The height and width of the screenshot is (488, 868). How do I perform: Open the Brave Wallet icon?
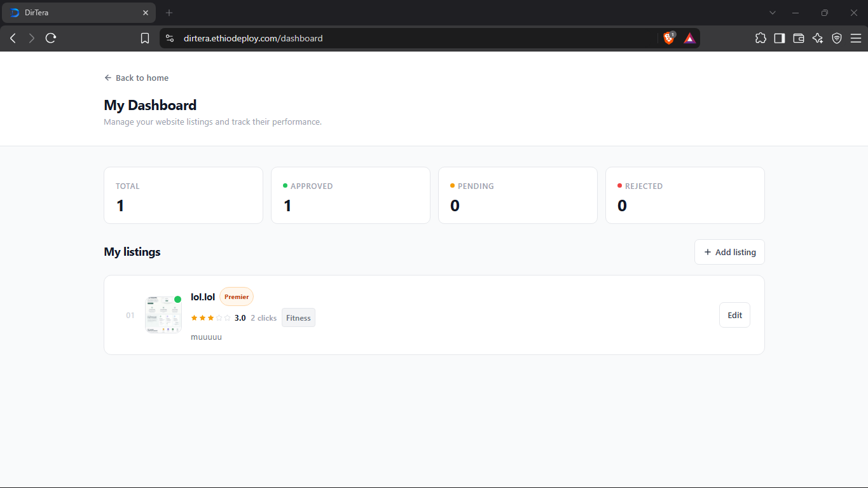coord(799,38)
